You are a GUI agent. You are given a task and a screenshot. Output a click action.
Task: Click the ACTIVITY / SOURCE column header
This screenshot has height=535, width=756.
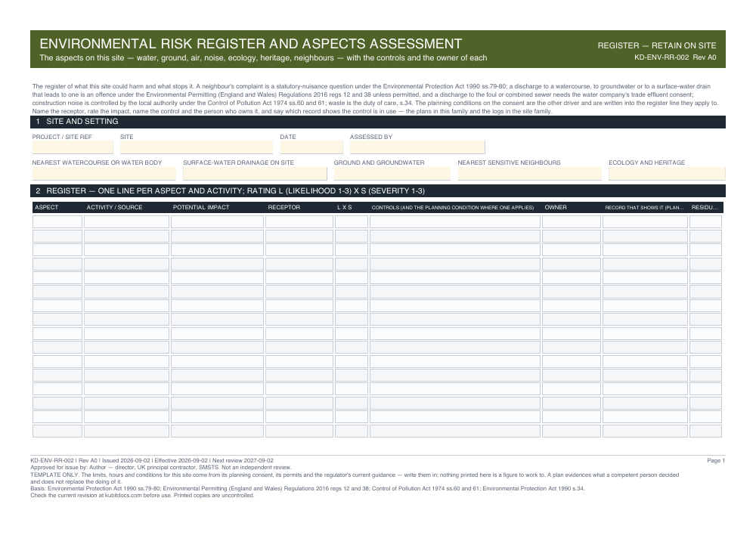click(x=114, y=207)
